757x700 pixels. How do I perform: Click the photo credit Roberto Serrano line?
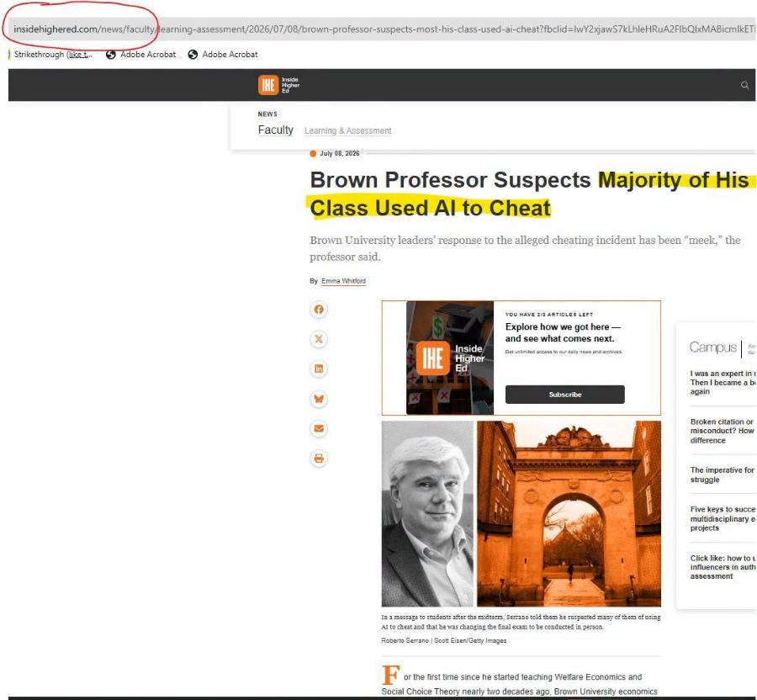click(x=443, y=640)
